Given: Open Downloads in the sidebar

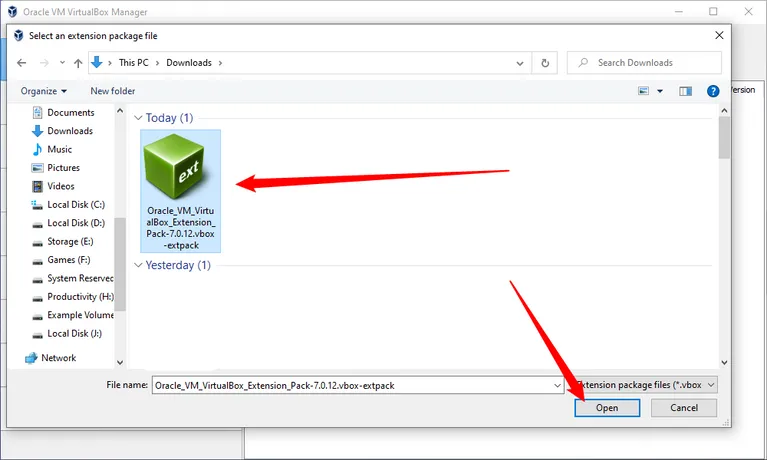Looking at the screenshot, I should point(62,131).
